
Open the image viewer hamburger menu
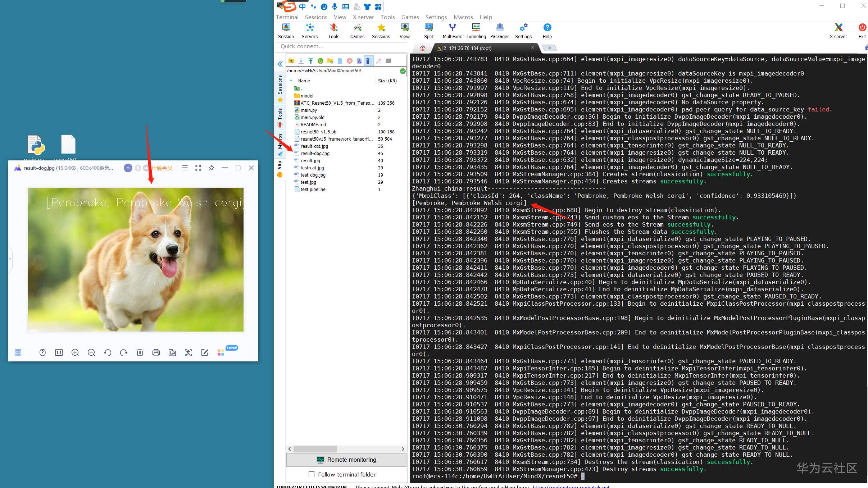coord(185,168)
